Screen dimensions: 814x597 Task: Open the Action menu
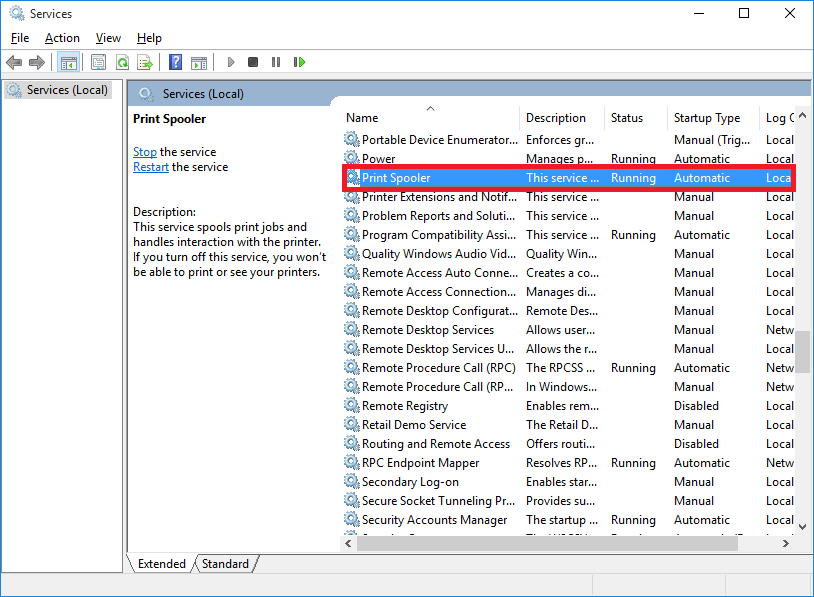click(x=62, y=38)
